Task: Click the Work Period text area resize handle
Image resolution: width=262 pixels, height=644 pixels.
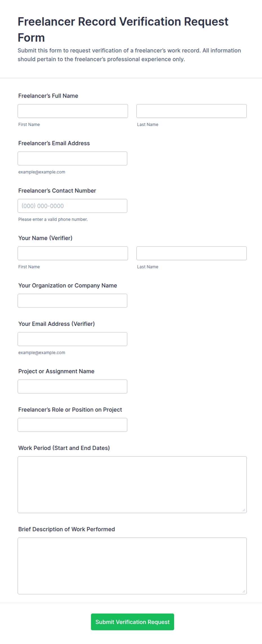Action: click(x=244, y=510)
